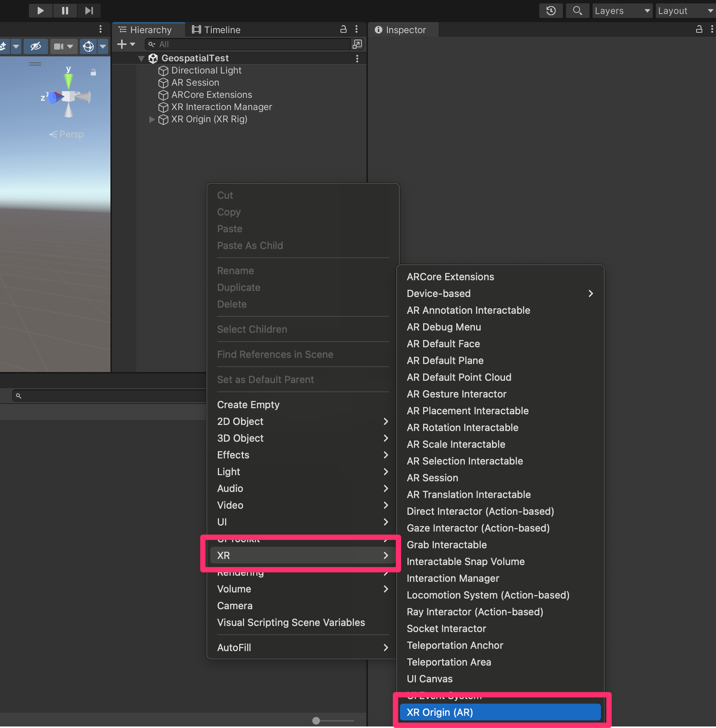Open the GeospatialTest scene options menu
716x728 pixels.
(357, 58)
